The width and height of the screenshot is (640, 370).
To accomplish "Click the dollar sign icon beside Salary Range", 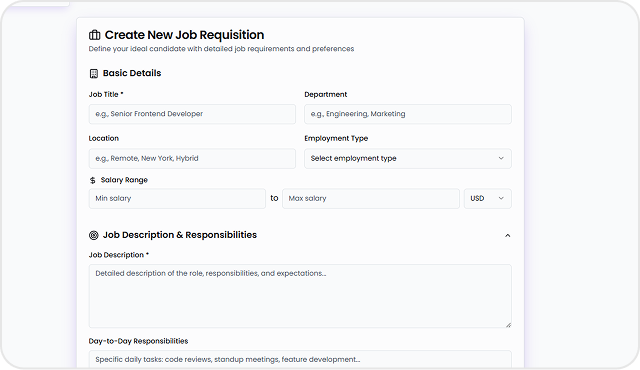I will (93, 180).
